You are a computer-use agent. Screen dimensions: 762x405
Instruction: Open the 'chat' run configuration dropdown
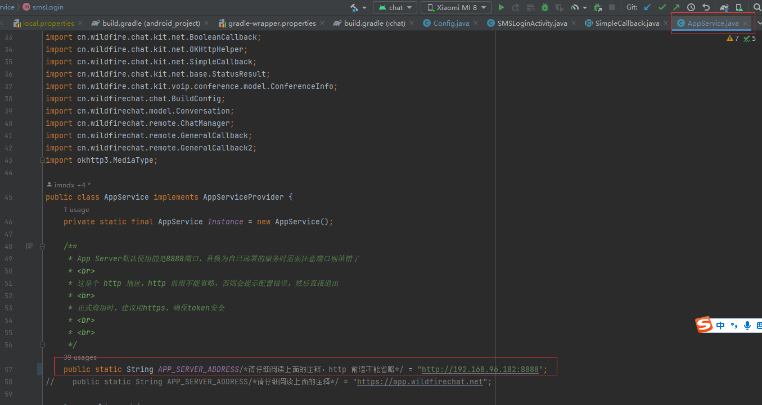click(395, 7)
